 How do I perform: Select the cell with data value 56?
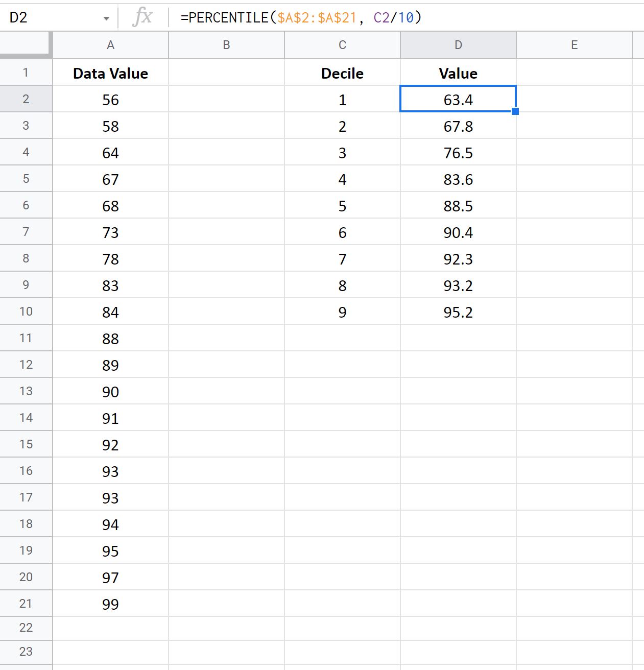tap(110, 100)
